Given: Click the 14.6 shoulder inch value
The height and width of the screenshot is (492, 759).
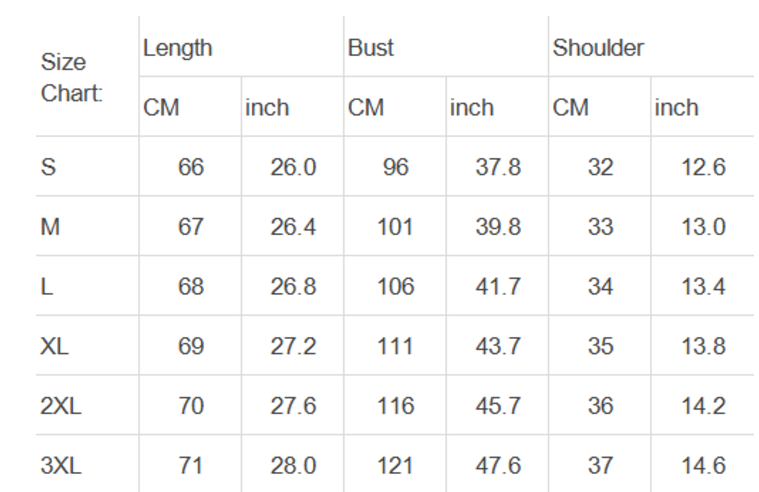Looking at the screenshot, I should pyautogui.click(x=703, y=465).
